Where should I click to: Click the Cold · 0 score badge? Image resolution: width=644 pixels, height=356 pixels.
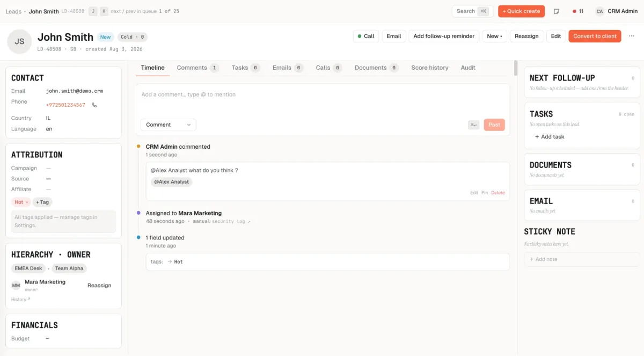tap(133, 37)
